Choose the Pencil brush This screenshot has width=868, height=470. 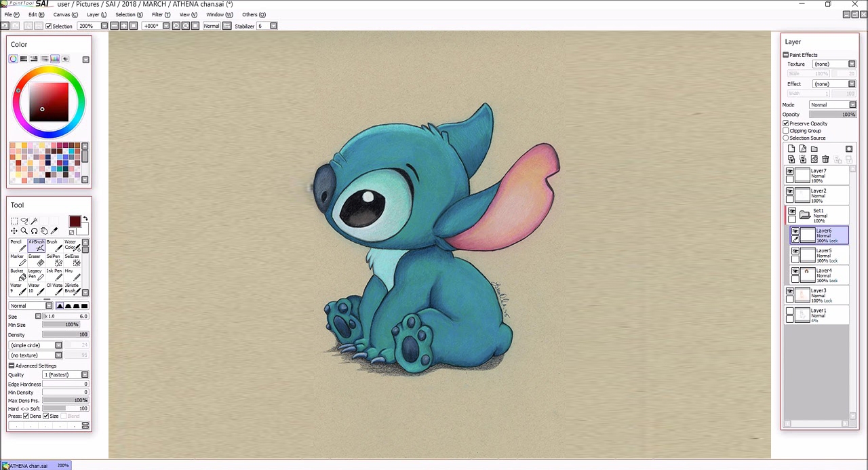coord(18,246)
